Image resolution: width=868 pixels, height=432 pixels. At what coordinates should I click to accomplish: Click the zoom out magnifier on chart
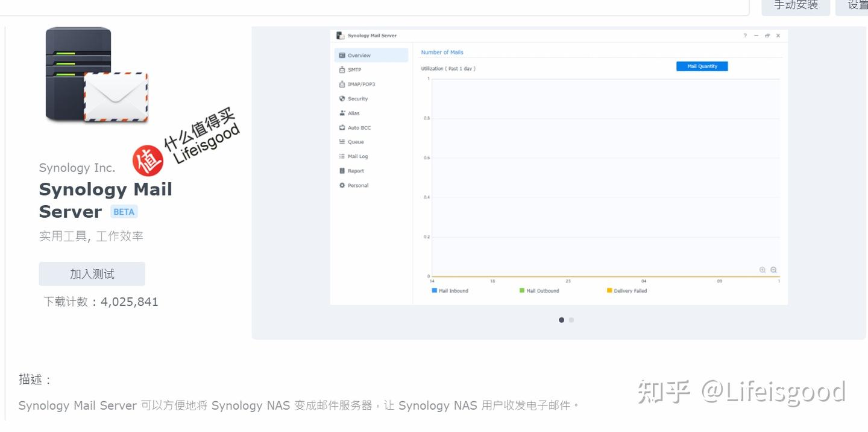[773, 270]
